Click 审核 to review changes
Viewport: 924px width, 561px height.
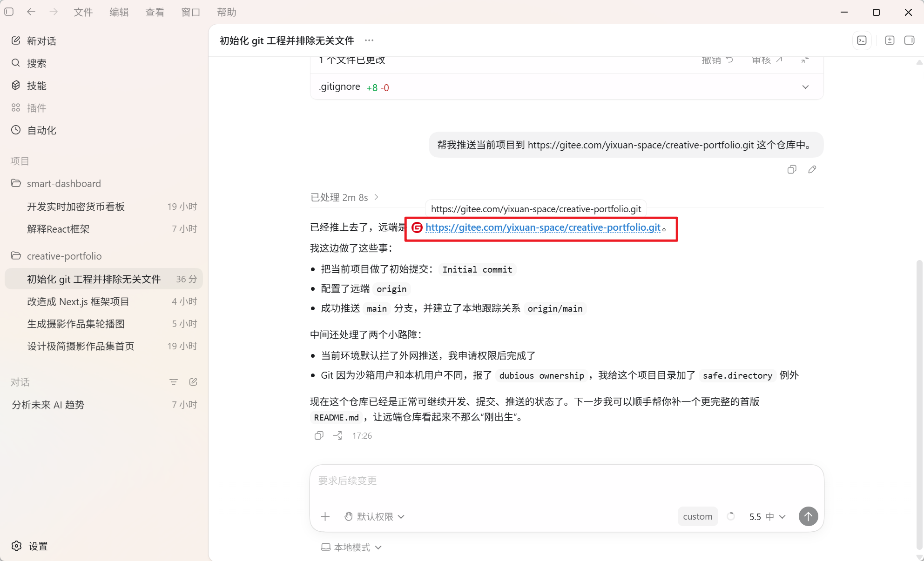tap(767, 60)
